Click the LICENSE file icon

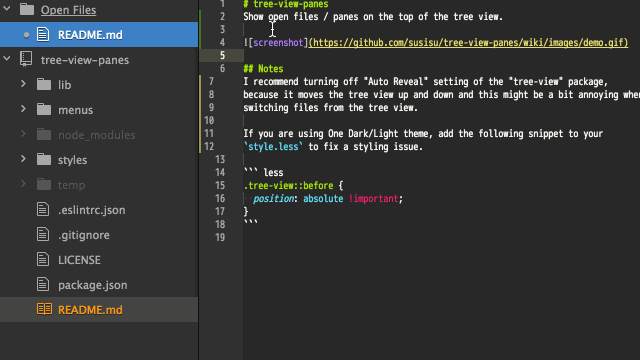tap(43, 259)
